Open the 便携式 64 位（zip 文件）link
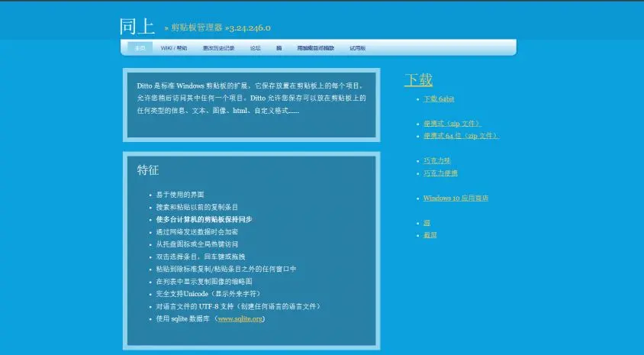The width and height of the screenshot is (644, 355). click(461, 136)
